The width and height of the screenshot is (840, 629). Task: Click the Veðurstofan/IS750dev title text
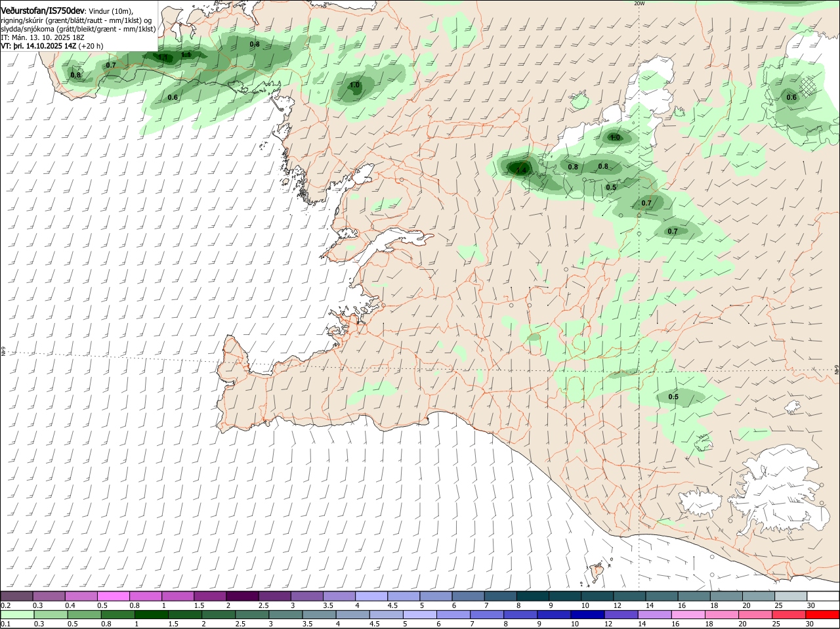coord(42,11)
